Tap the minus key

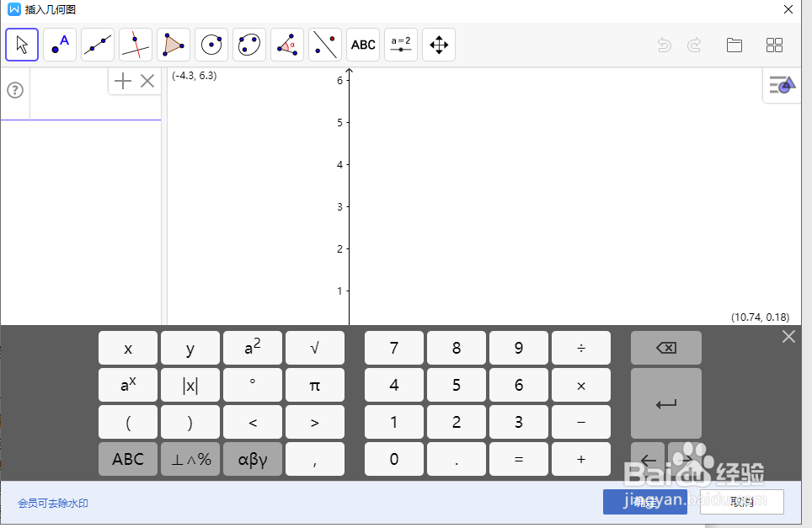click(581, 422)
